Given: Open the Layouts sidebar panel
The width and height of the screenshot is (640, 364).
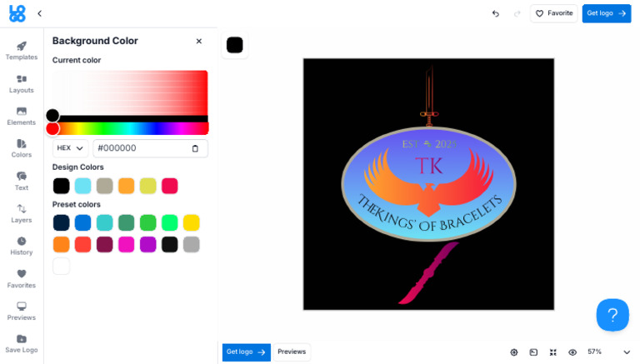Looking at the screenshot, I should point(21,84).
